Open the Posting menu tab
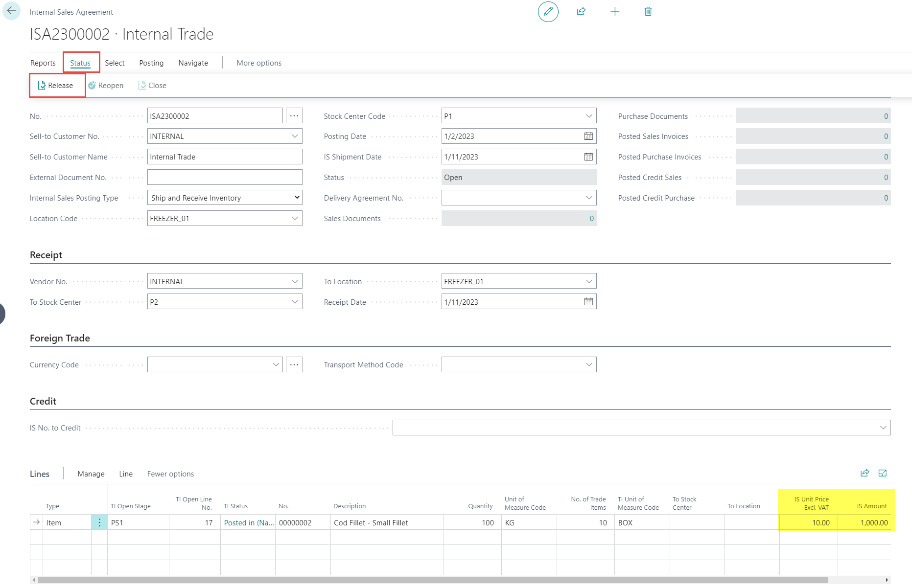The width and height of the screenshot is (912, 588). tap(151, 63)
